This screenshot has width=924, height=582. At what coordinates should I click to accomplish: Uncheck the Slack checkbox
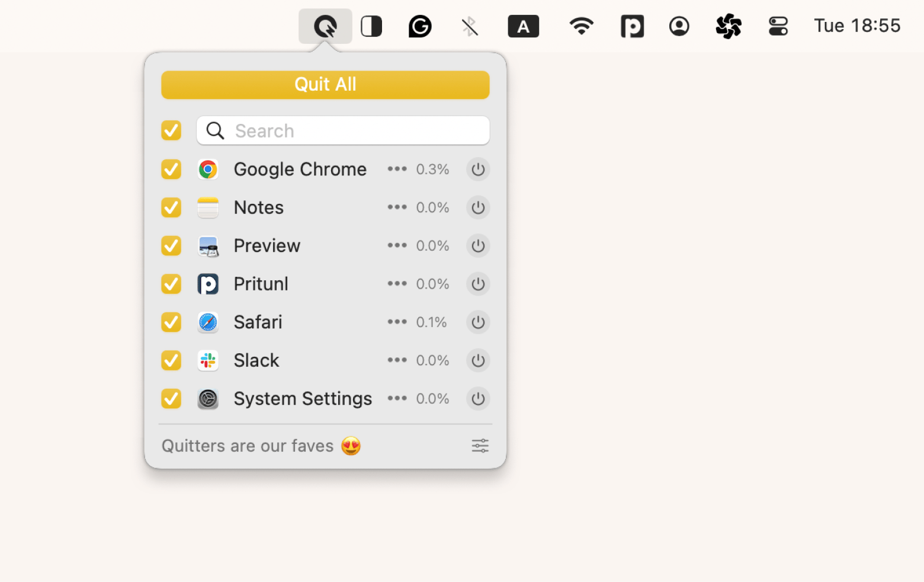[x=171, y=360]
